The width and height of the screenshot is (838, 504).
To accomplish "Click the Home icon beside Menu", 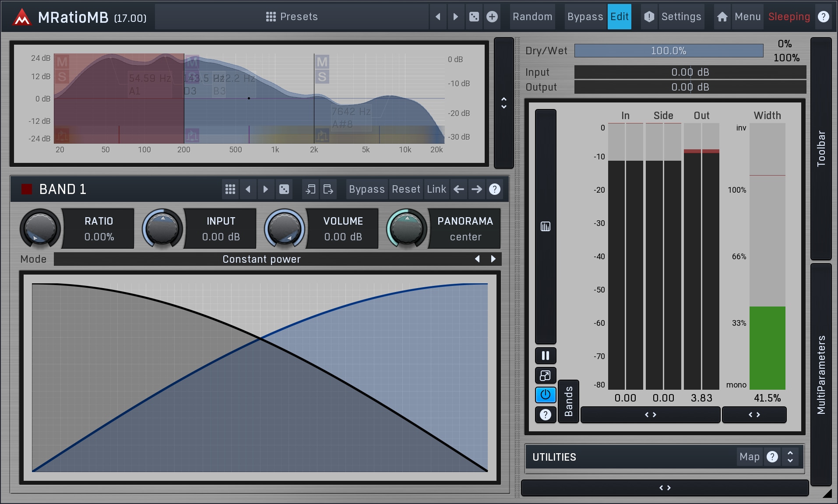I will point(722,17).
